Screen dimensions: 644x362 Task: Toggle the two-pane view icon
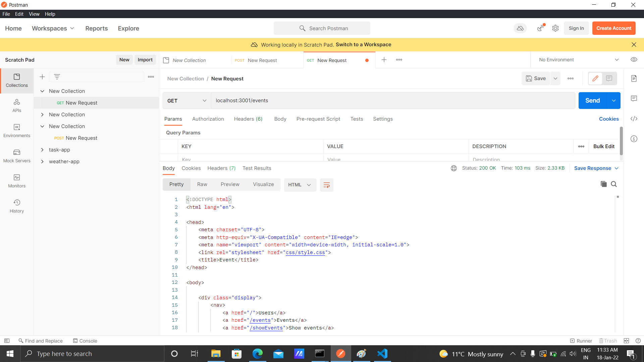click(626, 341)
